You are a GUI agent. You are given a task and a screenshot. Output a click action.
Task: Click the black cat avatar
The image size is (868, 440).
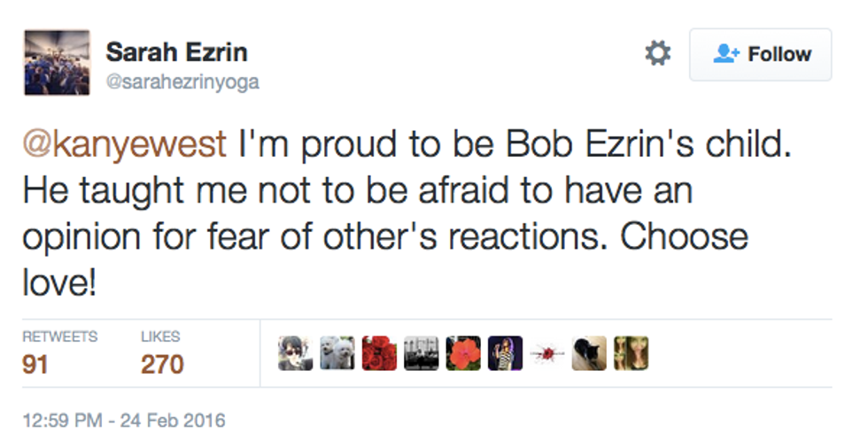tap(589, 353)
